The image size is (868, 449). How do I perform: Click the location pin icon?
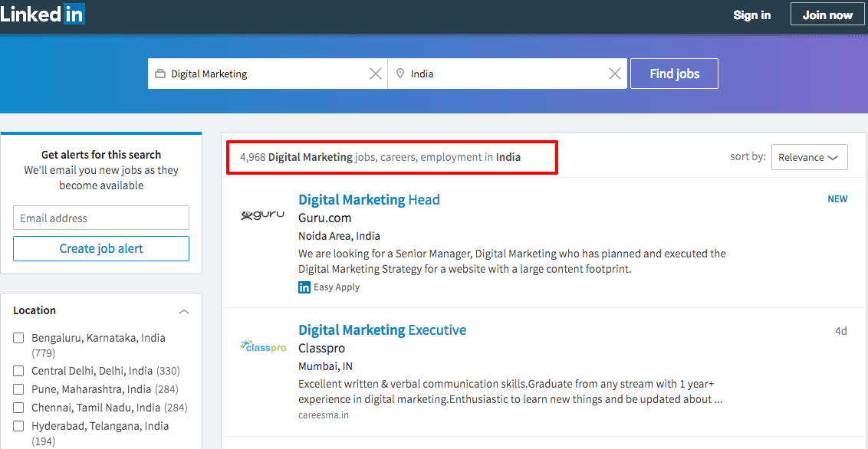pyautogui.click(x=400, y=74)
